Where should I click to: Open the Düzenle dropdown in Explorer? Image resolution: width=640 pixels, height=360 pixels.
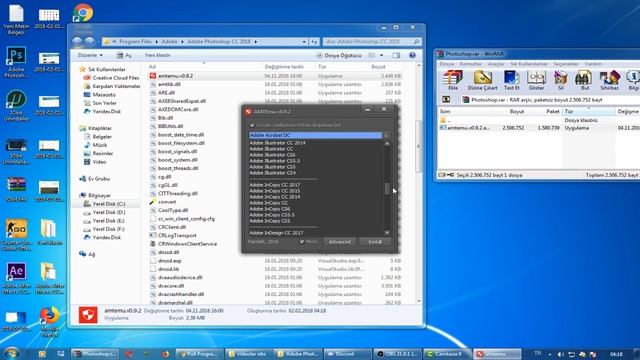[x=90, y=55]
